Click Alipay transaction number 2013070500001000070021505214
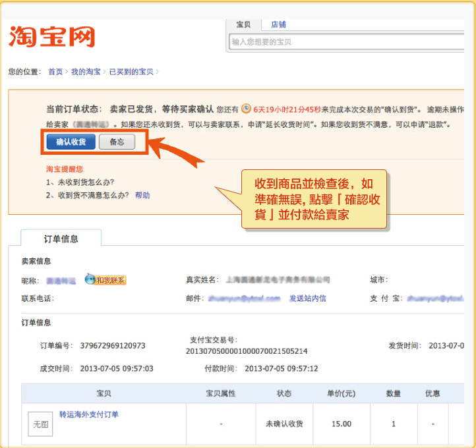Screen dimensions: 476x448 click(x=247, y=351)
